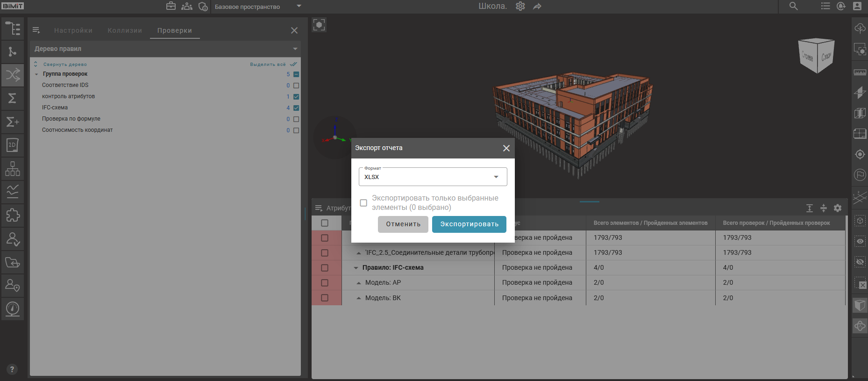Open the model tree icon in left sidebar

pyautogui.click(x=13, y=29)
